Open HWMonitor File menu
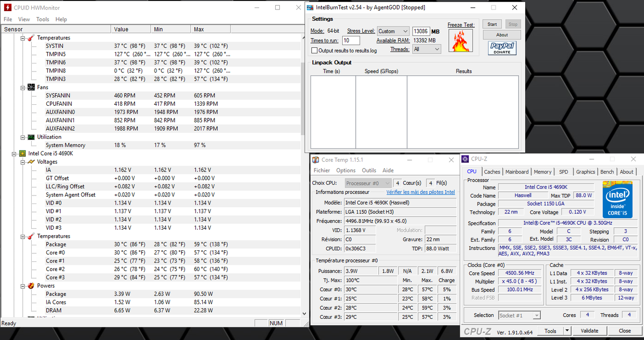This screenshot has width=644, height=340. coord(8,19)
